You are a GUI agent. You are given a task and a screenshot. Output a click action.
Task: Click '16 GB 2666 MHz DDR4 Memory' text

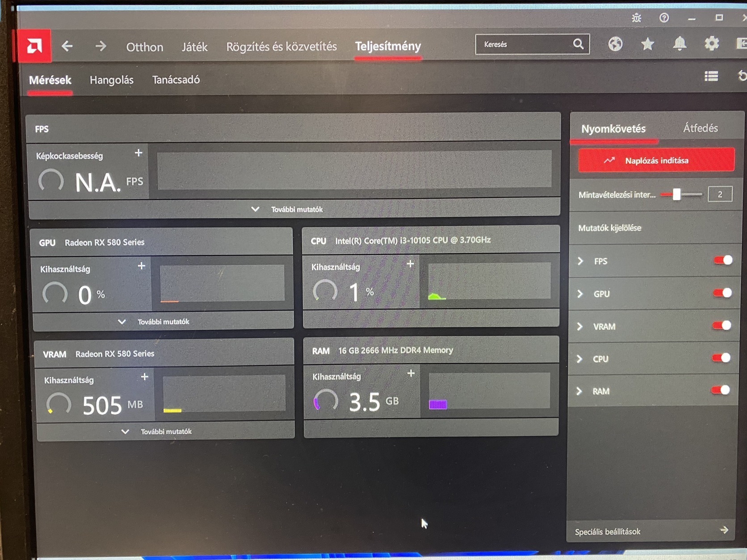coord(395,350)
